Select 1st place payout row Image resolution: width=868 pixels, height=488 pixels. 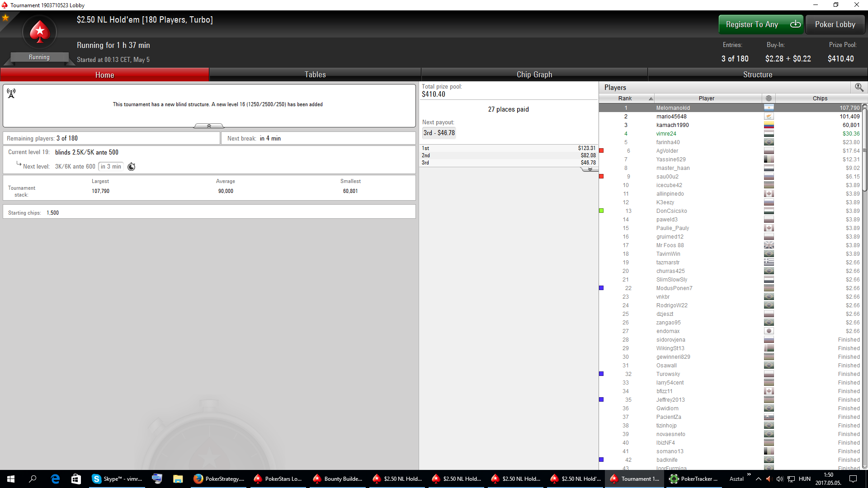point(509,148)
